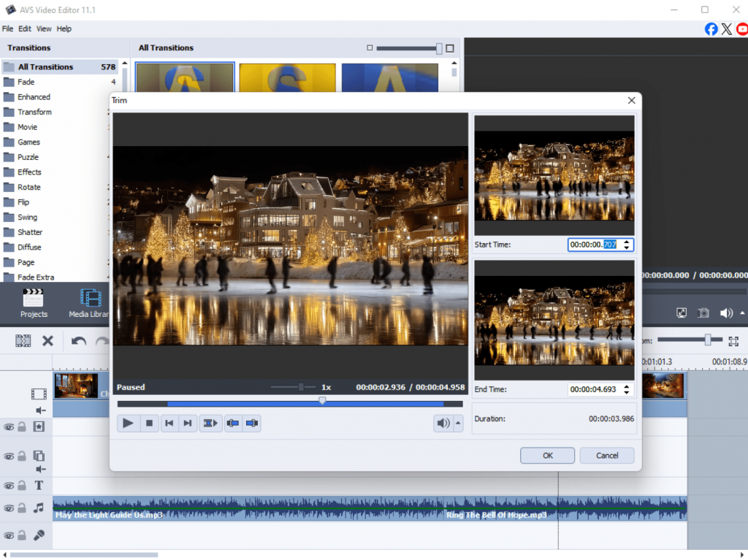Open the Facebook share icon
This screenshot has height=560, width=748.
click(711, 28)
